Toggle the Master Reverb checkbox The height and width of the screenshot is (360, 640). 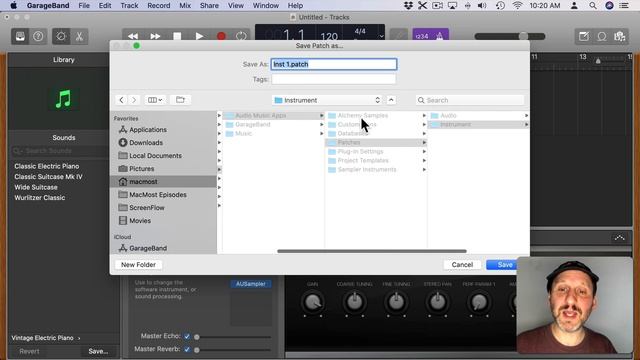pos(187,349)
